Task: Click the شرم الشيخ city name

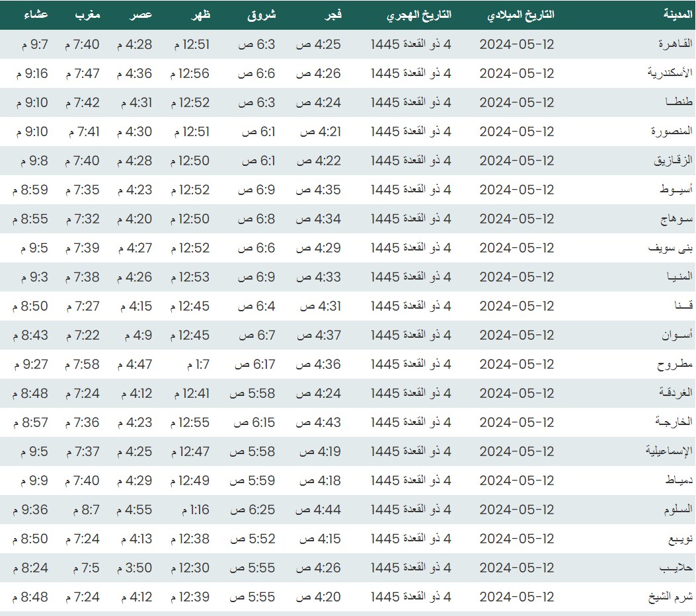Action: 670,597
